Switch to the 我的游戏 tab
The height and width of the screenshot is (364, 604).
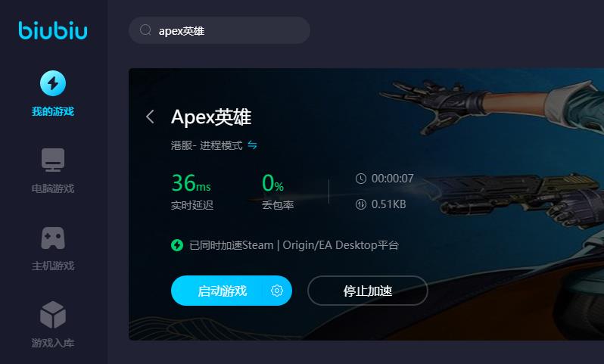53,111
